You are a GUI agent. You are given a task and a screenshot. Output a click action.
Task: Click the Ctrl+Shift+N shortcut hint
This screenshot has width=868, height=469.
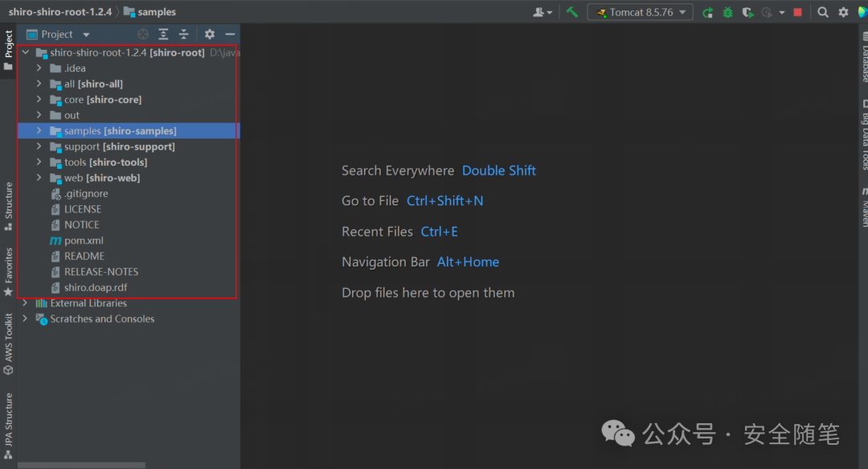(x=444, y=200)
